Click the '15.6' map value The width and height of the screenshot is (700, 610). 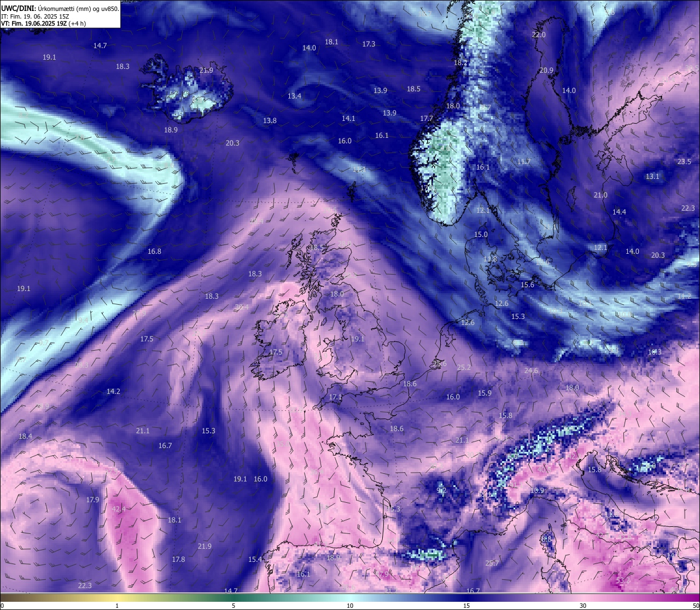[527, 284]
